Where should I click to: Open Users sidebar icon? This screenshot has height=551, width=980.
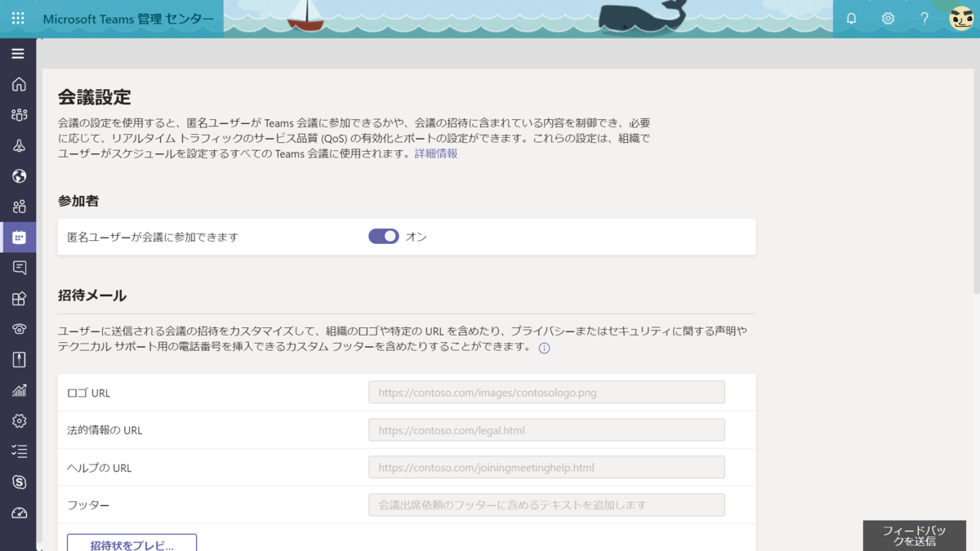click(19, 207)
